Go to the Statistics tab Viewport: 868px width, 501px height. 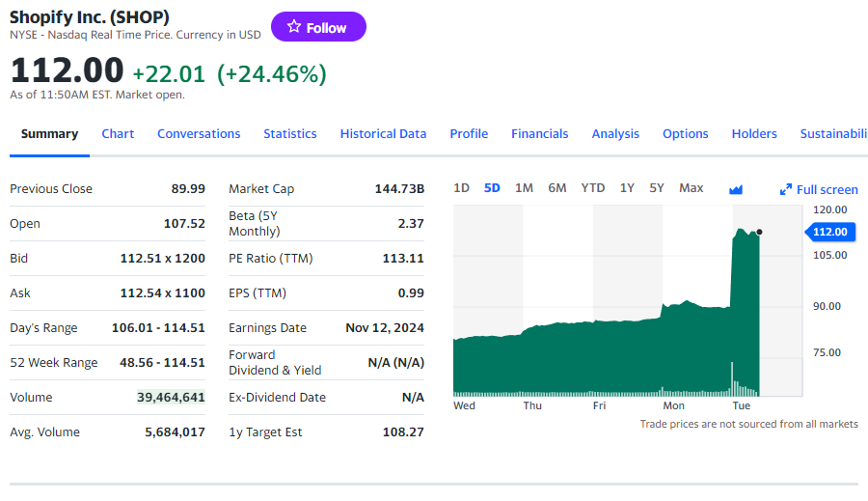tap(290, 133)
